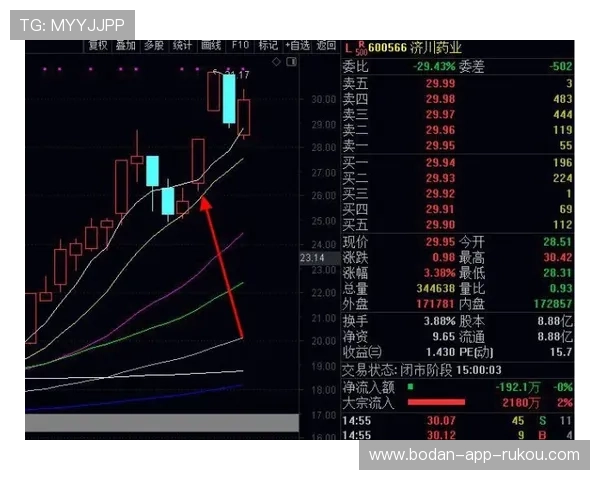Click the 量比 value 0.93

pos(561,288)
